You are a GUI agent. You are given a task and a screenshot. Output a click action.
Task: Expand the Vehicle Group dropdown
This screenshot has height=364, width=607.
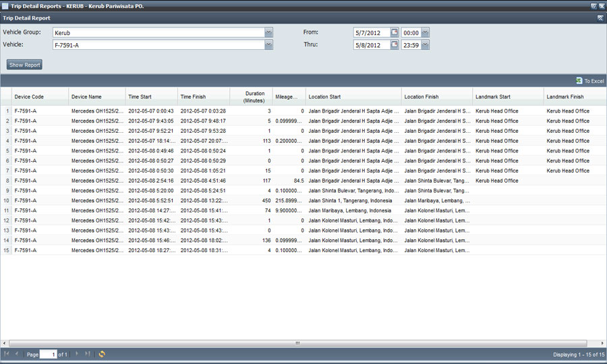268,32
